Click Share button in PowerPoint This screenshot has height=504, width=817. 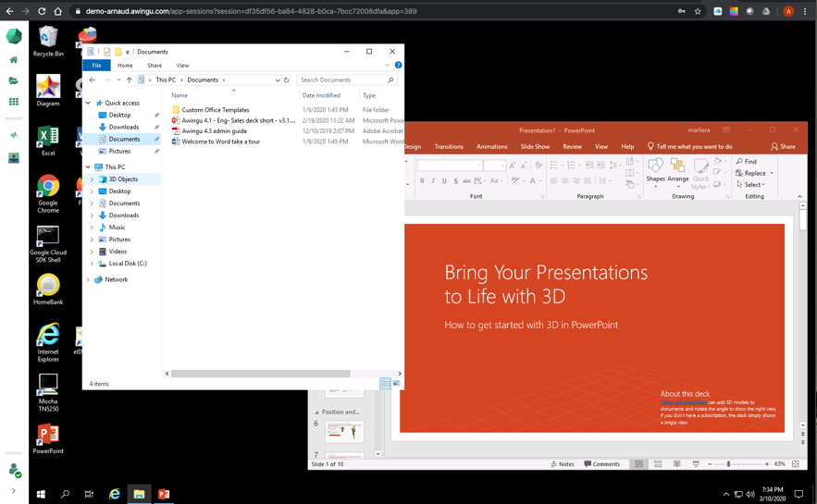tap(783, 146)
